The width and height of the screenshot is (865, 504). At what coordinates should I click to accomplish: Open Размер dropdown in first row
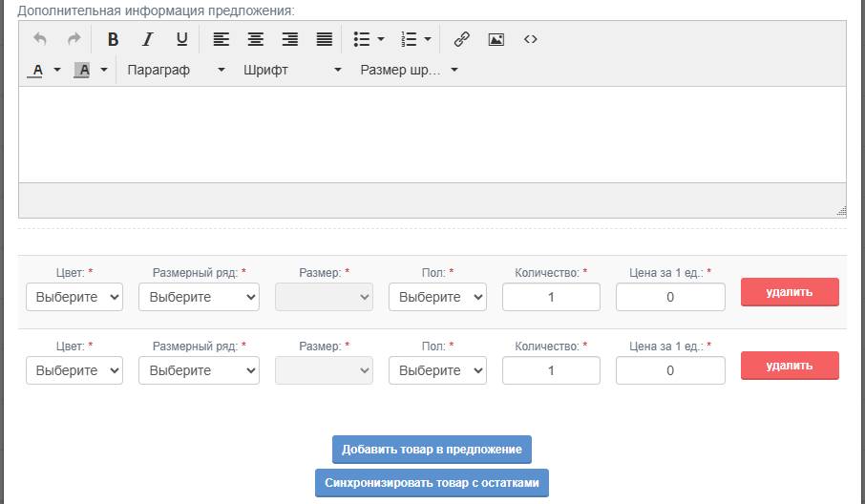324,297
